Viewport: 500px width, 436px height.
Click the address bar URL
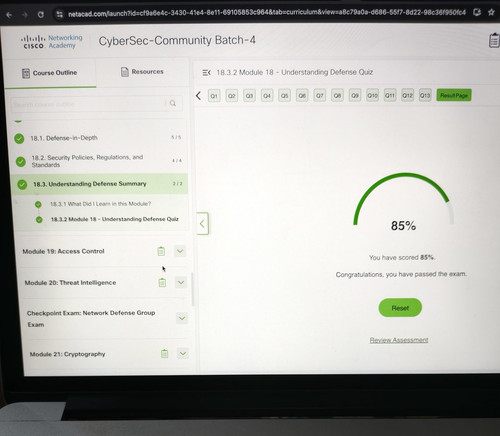[x=267, y=14]
